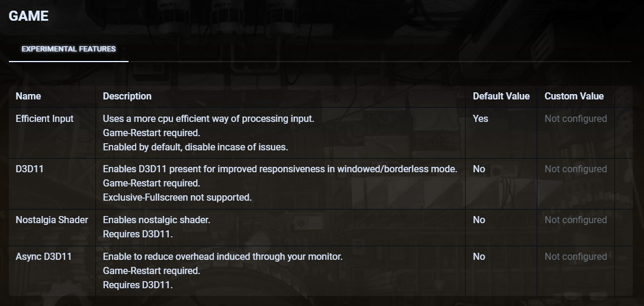This screenshot has width=644, height=306.
Task: Select the D3D11 feature name
Action: [30, 169]
